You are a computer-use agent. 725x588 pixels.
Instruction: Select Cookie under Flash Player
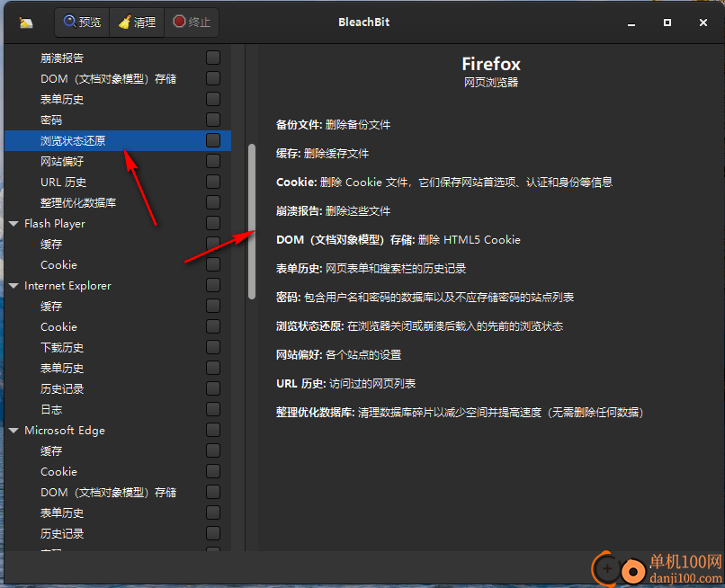click(118, 264)
